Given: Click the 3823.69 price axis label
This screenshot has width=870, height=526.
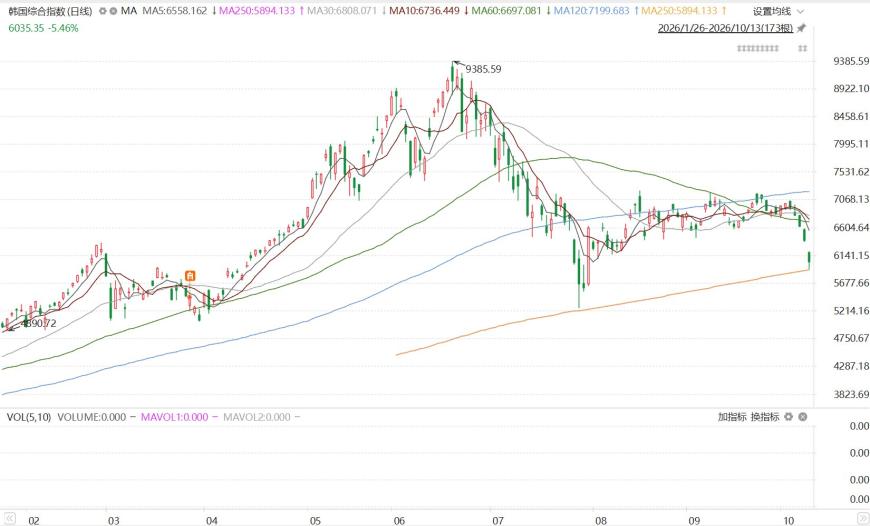Looking at the screenshot, I should [851, 394].
